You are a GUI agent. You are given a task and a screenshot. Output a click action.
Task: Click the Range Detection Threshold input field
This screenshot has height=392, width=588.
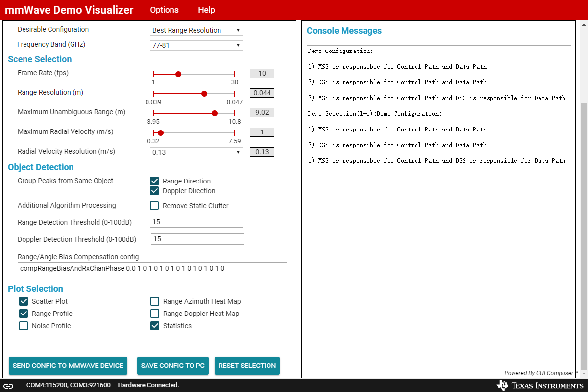click(196, 222)
